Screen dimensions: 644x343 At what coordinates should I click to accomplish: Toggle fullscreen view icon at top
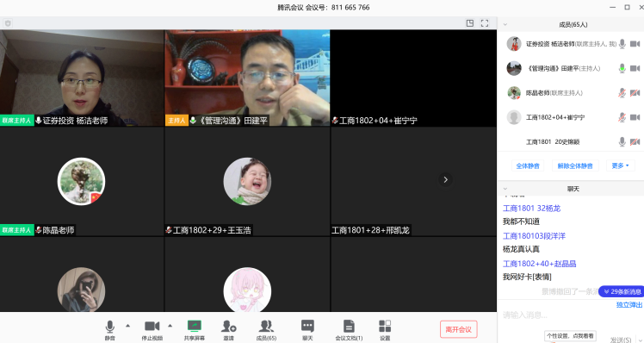[485, 23]
